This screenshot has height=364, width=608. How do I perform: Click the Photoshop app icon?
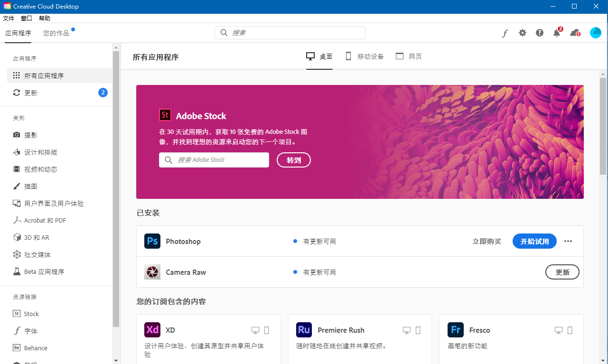[152, 241]
